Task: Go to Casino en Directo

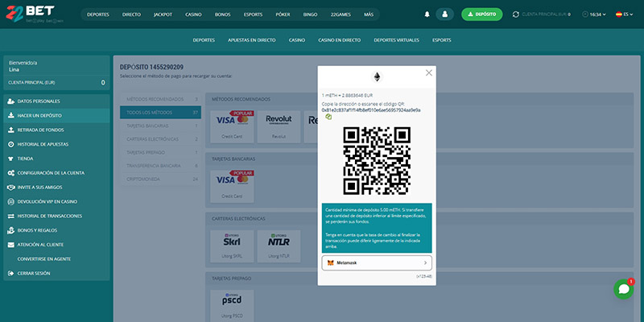Action: tap(339, 40)
